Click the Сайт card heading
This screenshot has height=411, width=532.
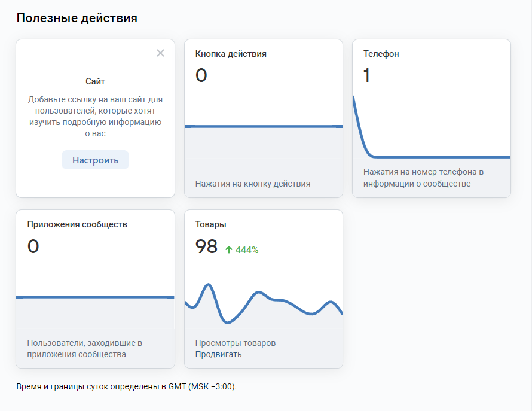95,81
